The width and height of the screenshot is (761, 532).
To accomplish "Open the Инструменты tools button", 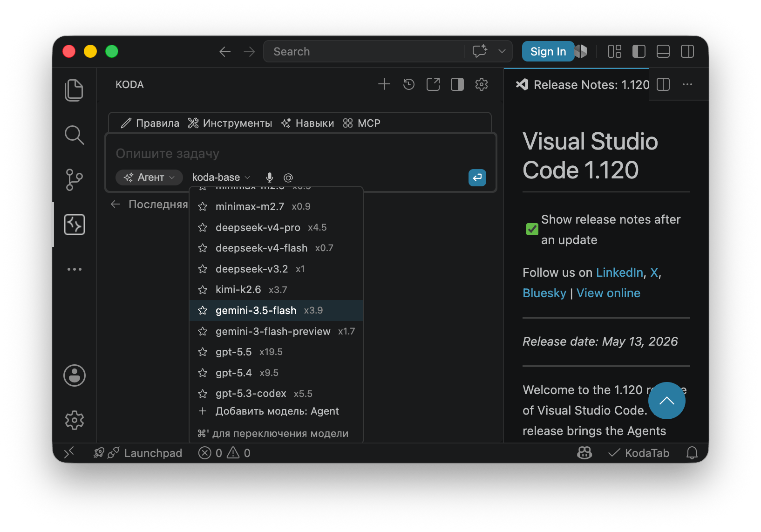I will point(230,123).
